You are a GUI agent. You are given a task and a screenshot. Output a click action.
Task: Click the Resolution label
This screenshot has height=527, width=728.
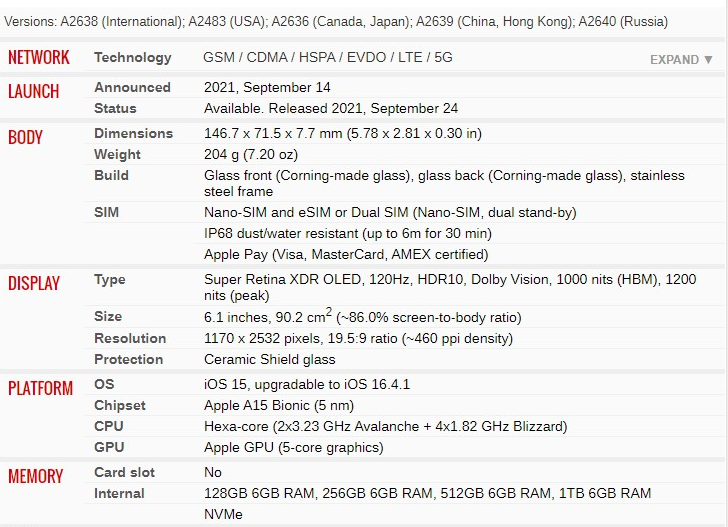(130, 338)
